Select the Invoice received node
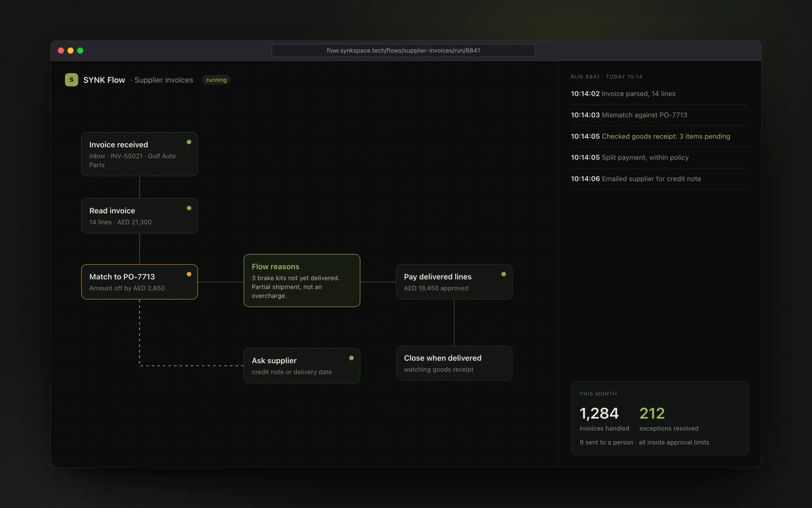This screenshot has width=812, height=508. coord(139,154)
